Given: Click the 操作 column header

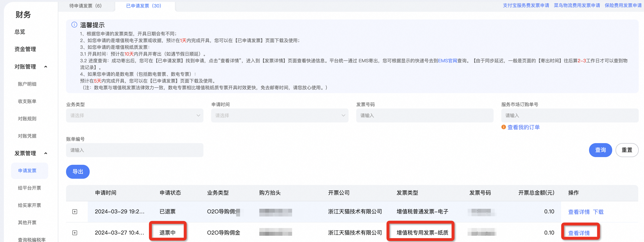Looking at the screenshot, I should (573, 193).
